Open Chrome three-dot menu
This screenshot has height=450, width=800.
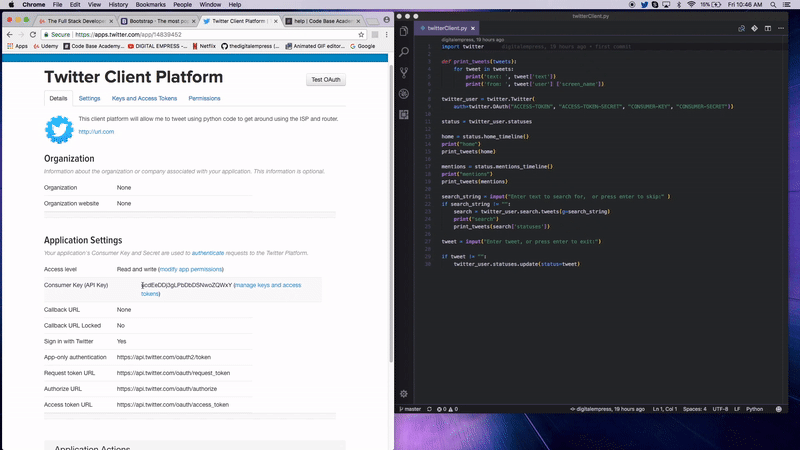[386, 35]
